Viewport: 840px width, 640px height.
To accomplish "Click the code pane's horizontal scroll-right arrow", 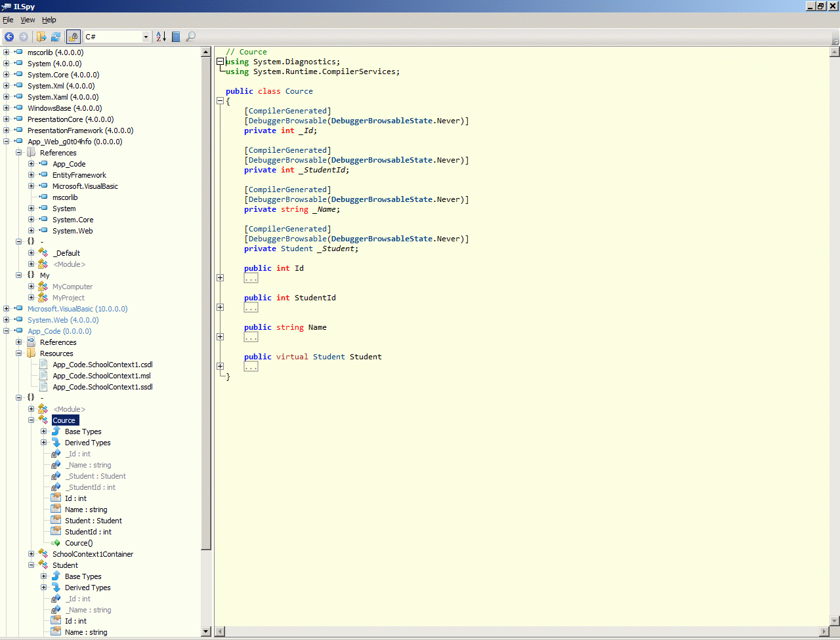I will click(824, 631).
